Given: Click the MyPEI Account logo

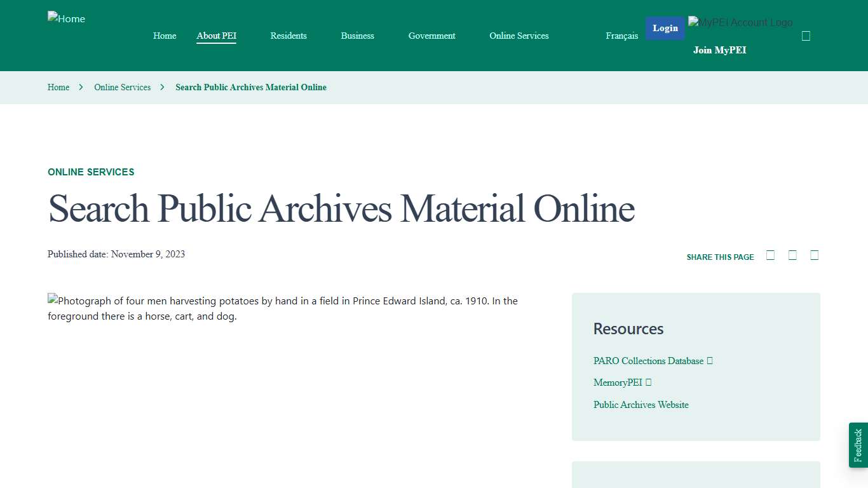Looking at the screenshot, I should tap(740, 22).
